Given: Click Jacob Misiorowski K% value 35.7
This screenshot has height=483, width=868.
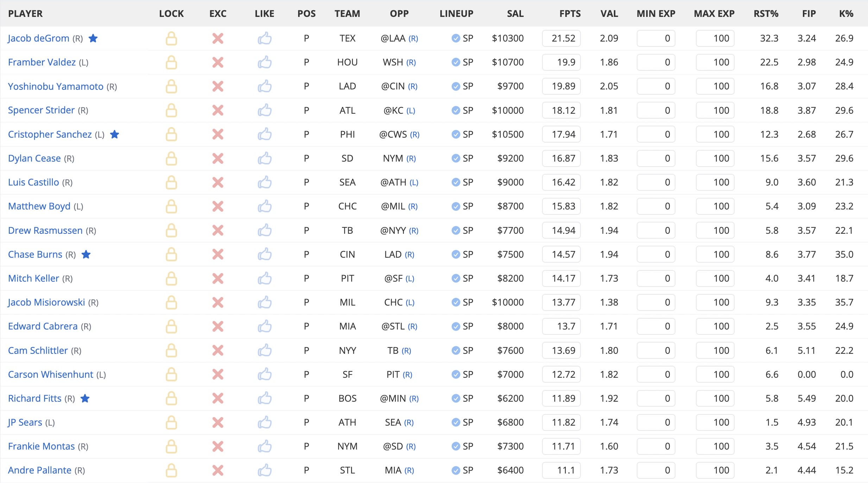Looking at the screenshot, I should click(x=844, y=302).
